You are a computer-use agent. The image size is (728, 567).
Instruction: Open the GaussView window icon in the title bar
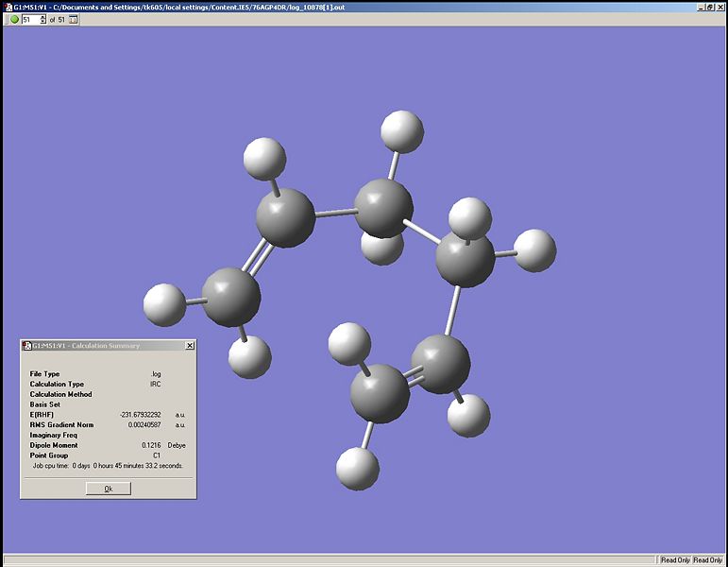coord(8,7)
